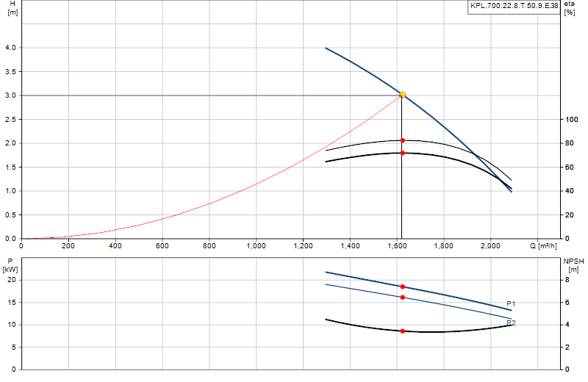Click the 4.0 value on the head axis
This screenshot has height=382, width=588.
[10, 48]
